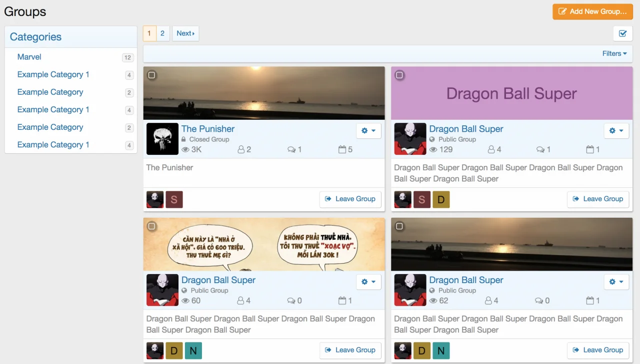Expand gear menu on the 60-views group
Screen dimensions: 640x364
tap(368, 282)
